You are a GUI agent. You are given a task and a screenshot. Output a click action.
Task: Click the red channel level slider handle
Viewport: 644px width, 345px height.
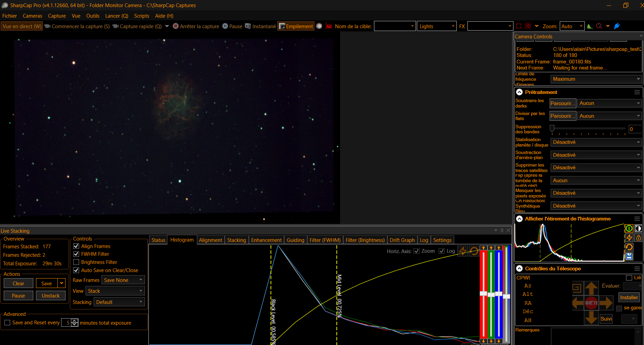tap(483, 293)
